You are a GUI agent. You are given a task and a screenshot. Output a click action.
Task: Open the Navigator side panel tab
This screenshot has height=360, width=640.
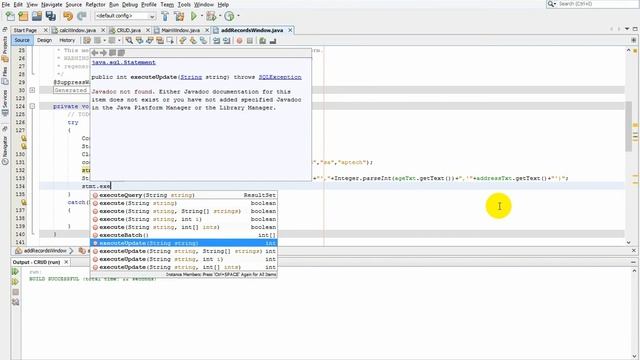(x=4, y=150)
